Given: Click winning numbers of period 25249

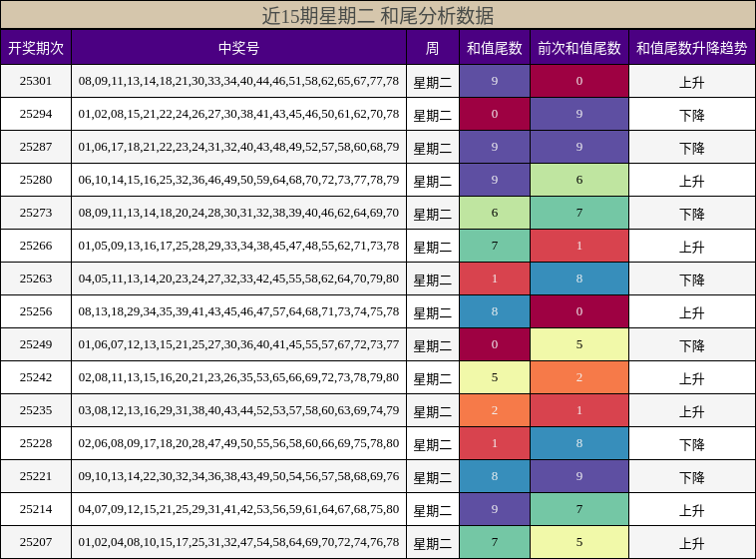Looking at the screenshot, I should 238,344.
